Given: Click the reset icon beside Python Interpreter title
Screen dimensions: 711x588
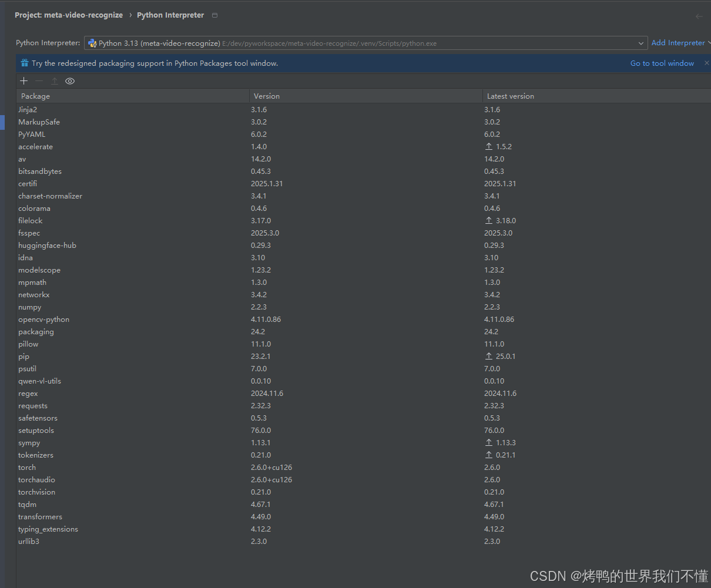Looking at the screenshot, I should point(214,15).
